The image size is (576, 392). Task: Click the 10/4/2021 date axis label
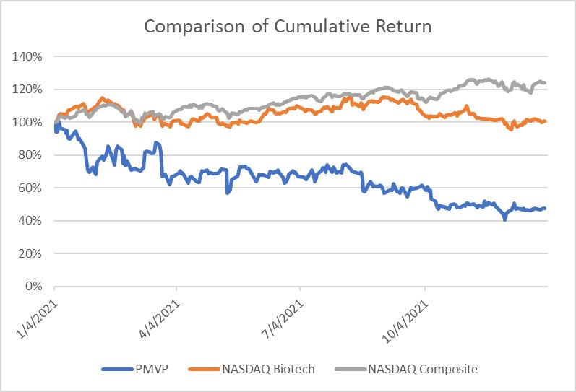[405, 322]
